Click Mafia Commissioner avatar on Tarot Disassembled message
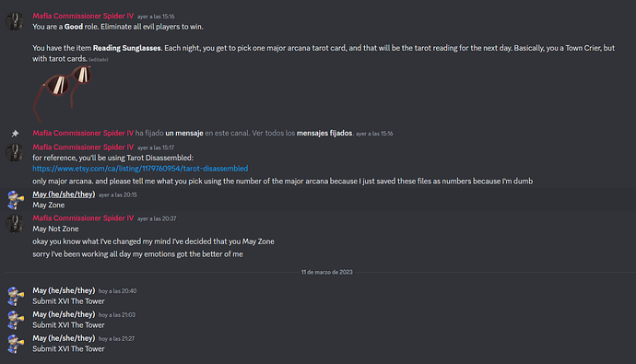 click(x=15, y=153)
